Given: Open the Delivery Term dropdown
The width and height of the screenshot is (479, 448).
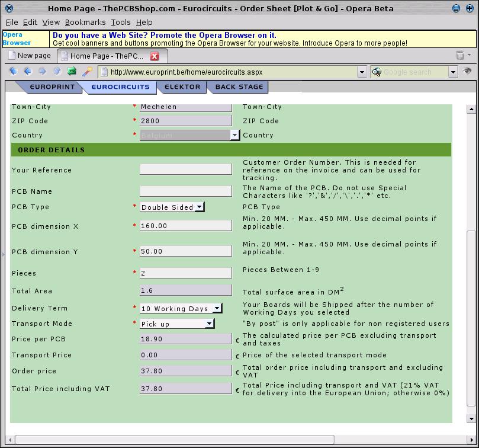Looking at the screenshot, I should 217,308.
